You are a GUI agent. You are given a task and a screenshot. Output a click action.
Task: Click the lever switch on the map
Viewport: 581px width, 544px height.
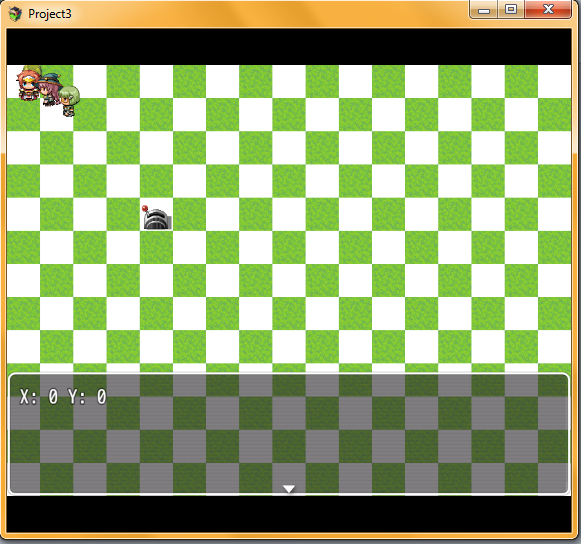pos(157,218)
